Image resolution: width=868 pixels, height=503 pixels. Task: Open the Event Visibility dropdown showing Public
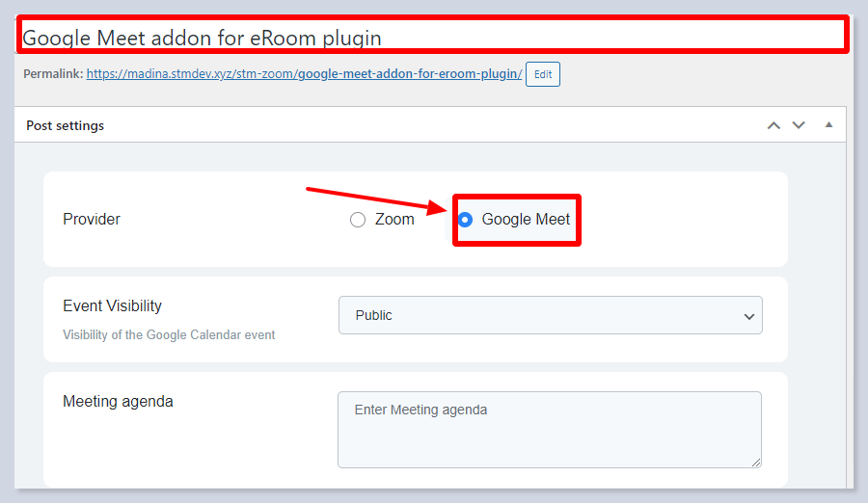[550, 315]
